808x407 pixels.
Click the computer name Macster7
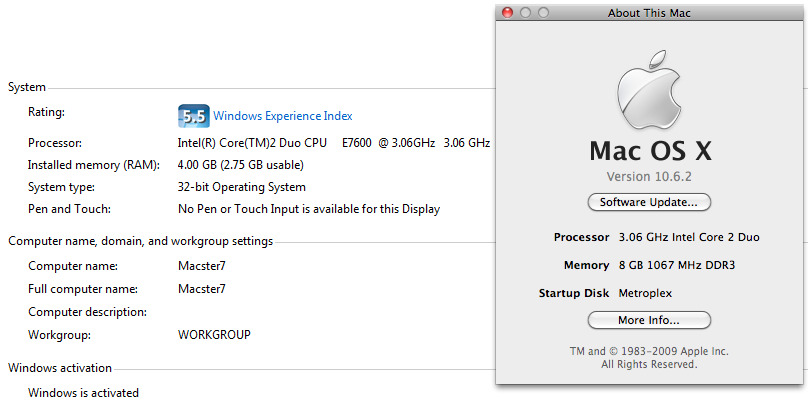click(x=201, y=266)
